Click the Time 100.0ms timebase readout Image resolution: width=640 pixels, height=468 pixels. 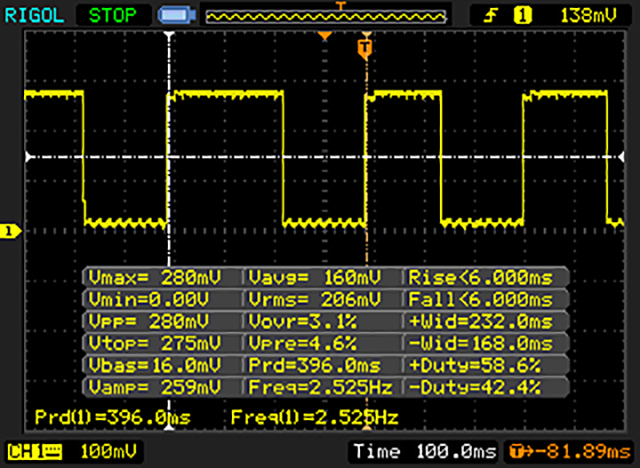coord(423,452)
